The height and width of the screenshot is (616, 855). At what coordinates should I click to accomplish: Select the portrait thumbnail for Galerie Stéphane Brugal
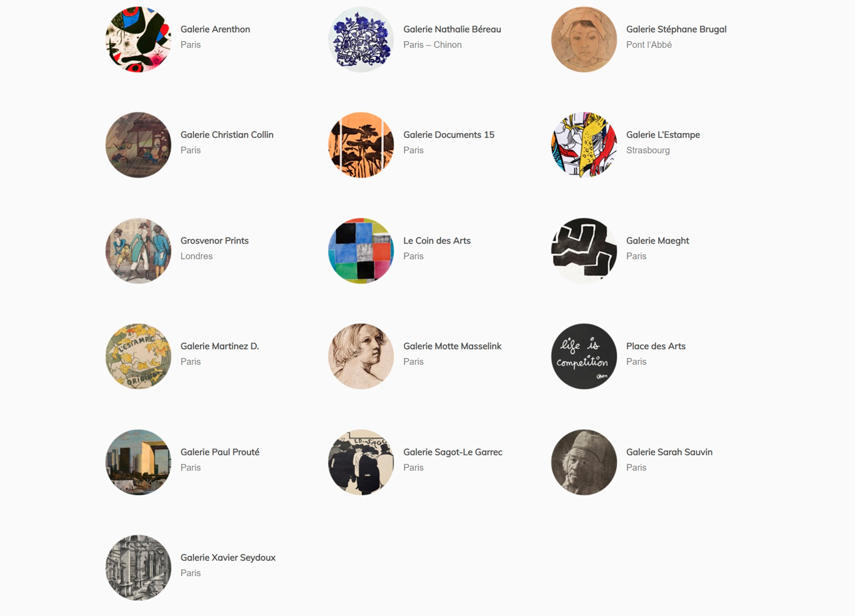[584, 39]
